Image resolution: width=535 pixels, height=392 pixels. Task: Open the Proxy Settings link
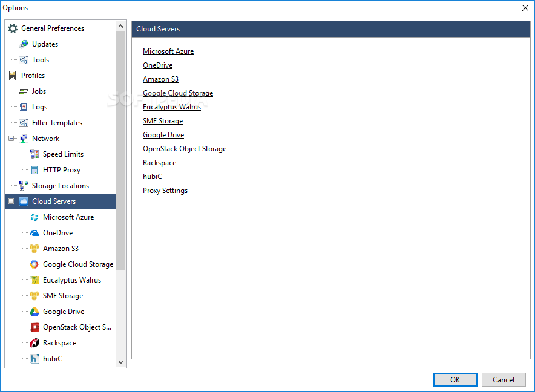pyautogui.click(x=165, y=191)
